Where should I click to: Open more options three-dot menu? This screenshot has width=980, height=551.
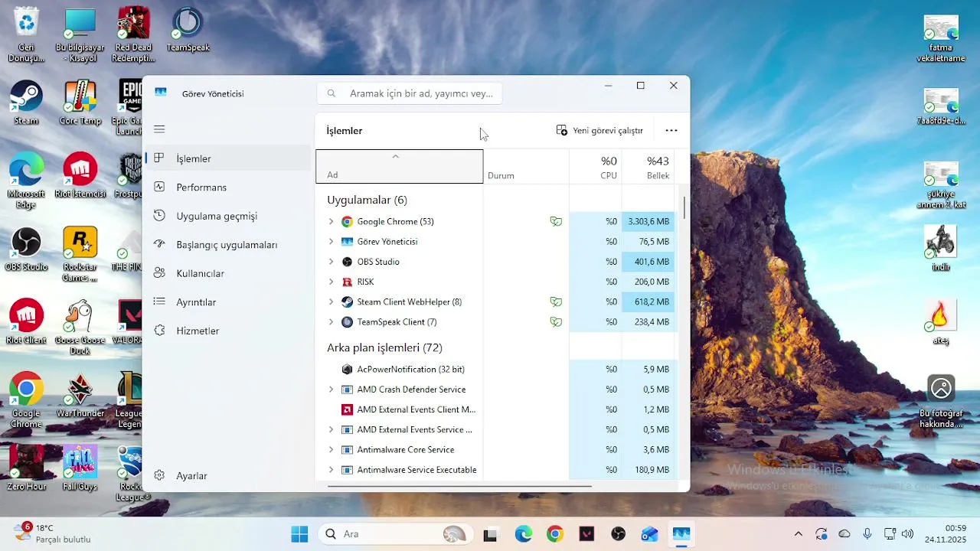click(x=671, y=131)
